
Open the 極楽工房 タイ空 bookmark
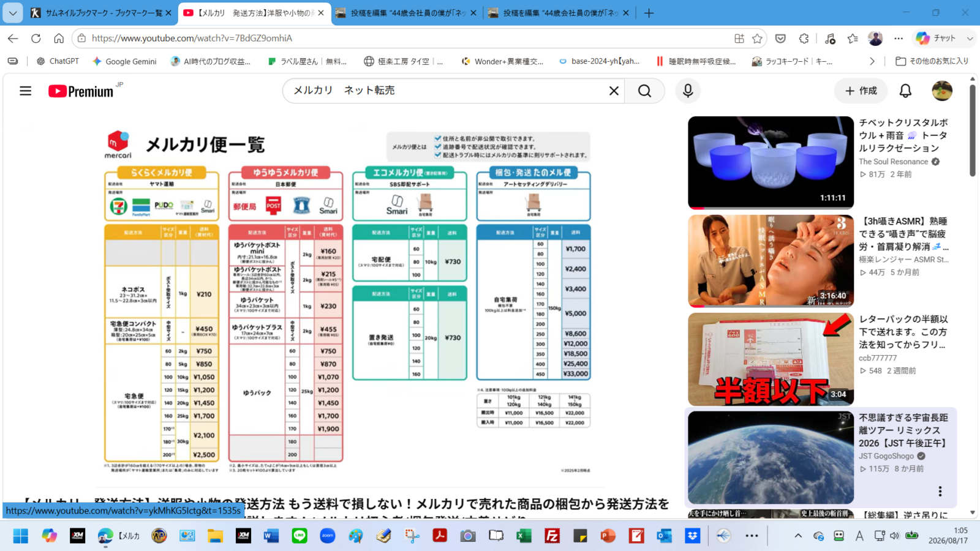point(404,61)
